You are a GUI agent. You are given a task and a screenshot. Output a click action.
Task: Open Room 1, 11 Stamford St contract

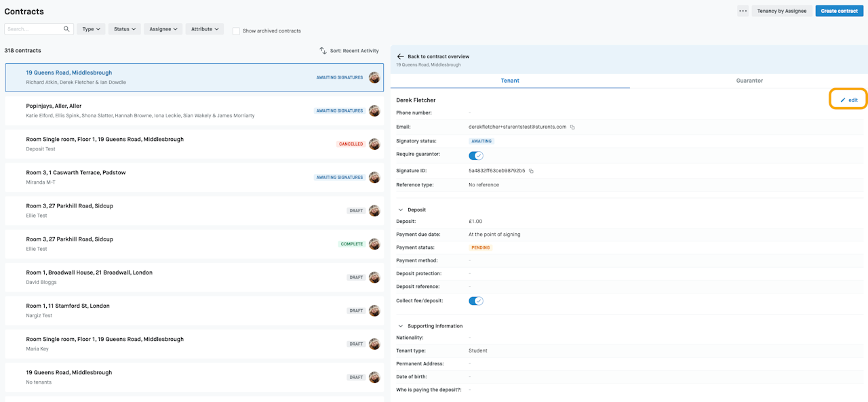pos(194,310)
